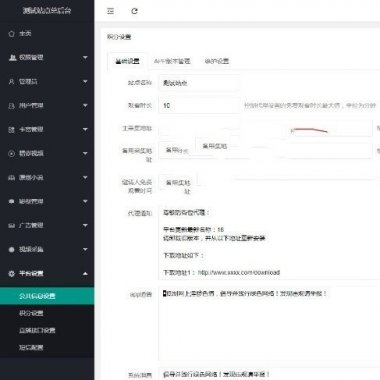Open 公共信息设置 highlighted submenu item
Screen dimensions: 380x380
pos(47,296)
